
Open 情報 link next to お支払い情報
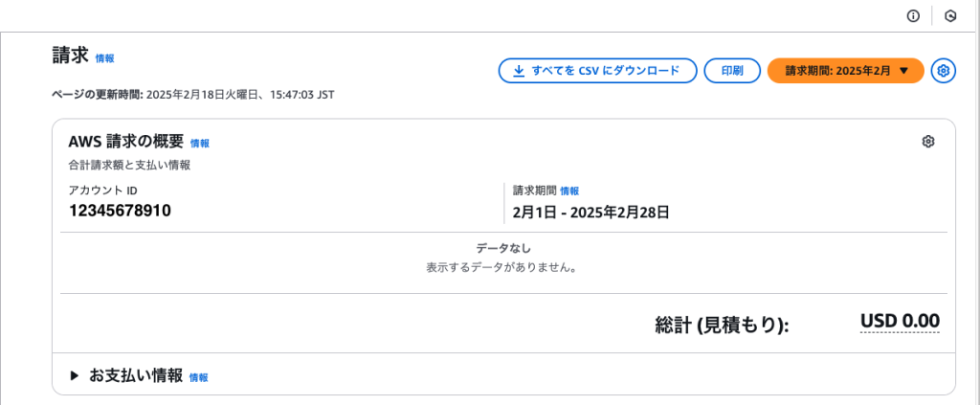(x=199, y=377)
